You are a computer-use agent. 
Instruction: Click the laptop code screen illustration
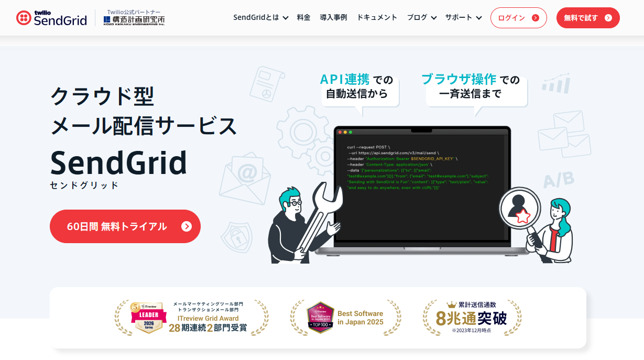tap(422, 187)
